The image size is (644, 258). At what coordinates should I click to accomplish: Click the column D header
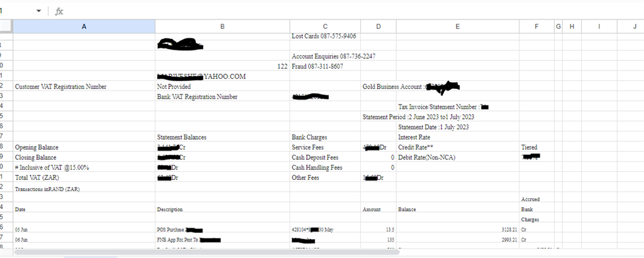(378, 26)
